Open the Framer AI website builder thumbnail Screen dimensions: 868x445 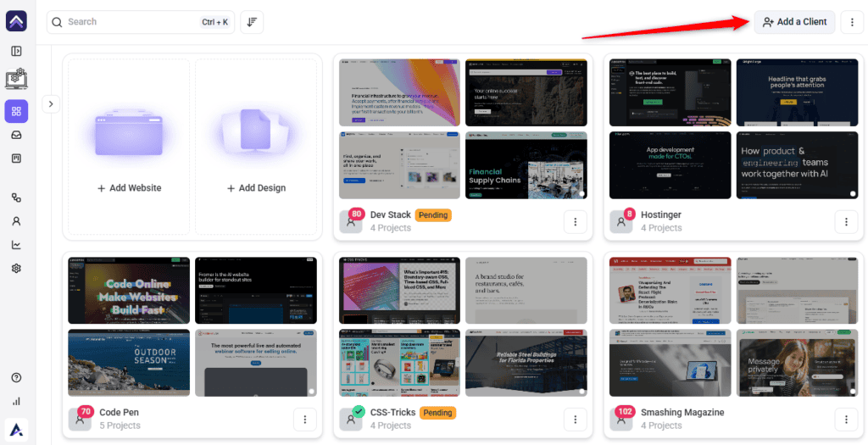256,290
